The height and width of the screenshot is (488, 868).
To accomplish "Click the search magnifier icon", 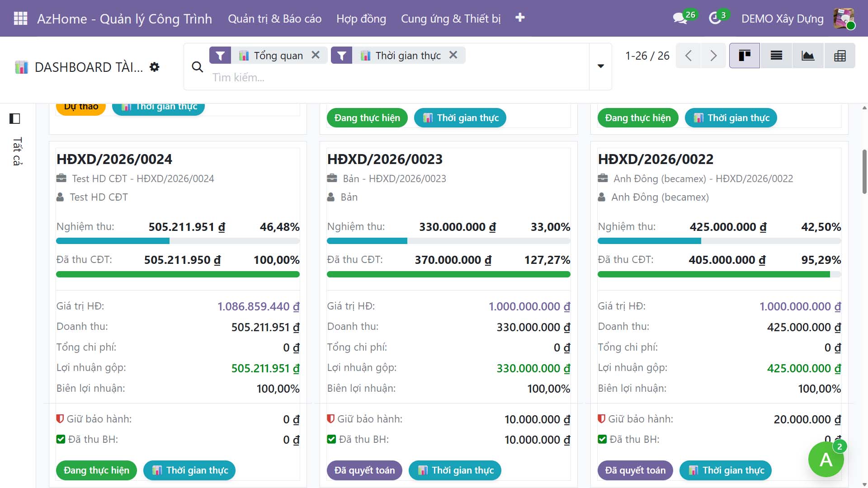I will tap(197, 67).
